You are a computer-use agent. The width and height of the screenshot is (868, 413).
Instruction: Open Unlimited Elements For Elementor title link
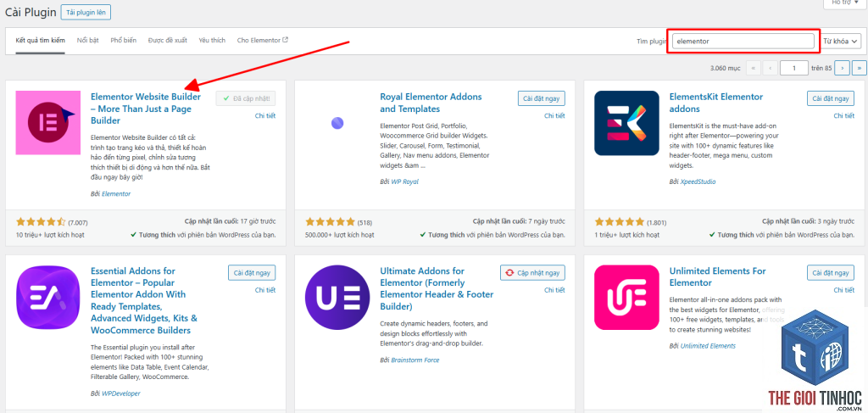[717, 276]
